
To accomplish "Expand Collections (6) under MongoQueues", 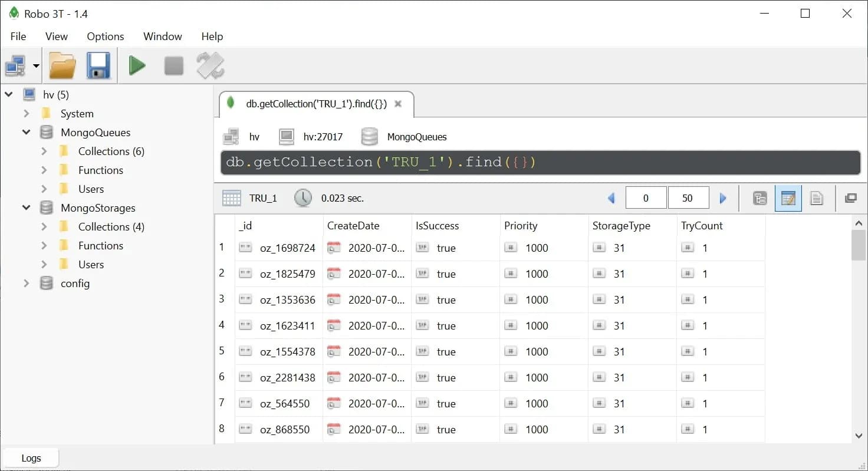I will 44,151.
